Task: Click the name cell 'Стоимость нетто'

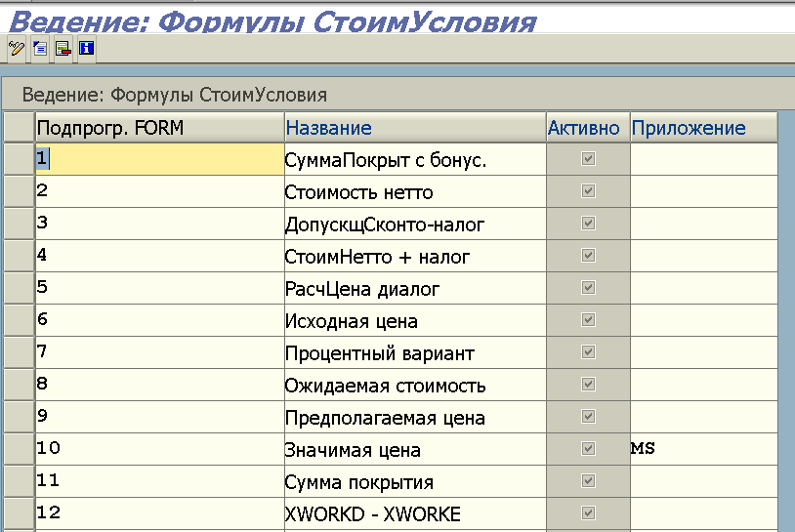Action: [x=415, y=191]
